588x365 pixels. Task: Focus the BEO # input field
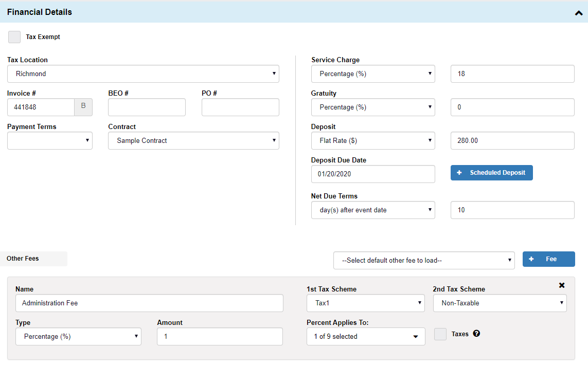pos(147,107)
